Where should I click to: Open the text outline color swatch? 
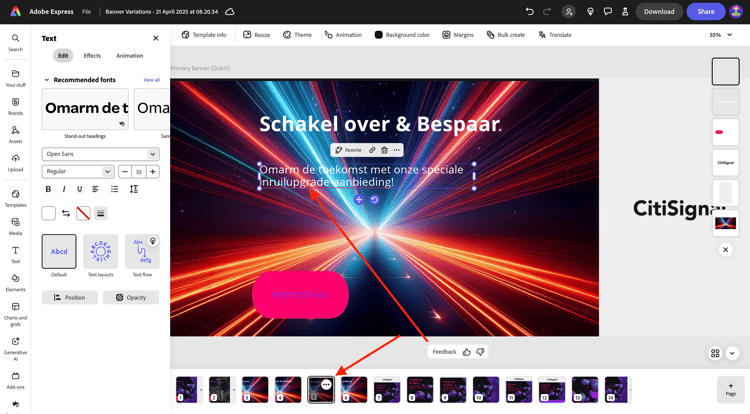[83, 213]
